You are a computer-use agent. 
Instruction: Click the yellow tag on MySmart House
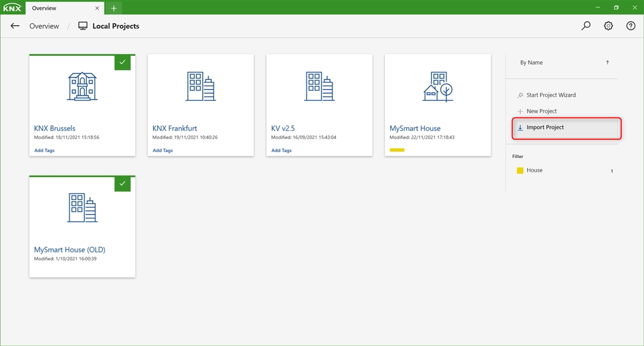(x=397, y=150)
